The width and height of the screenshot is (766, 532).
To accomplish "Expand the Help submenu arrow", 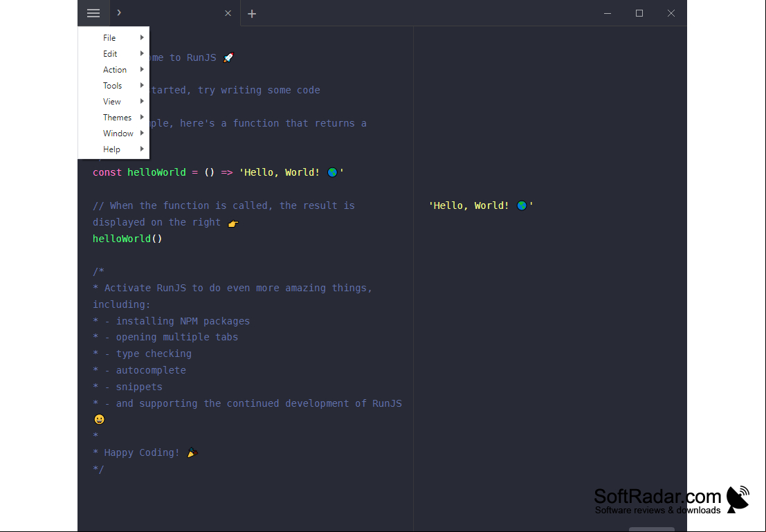I will click(x=142, y=149).
